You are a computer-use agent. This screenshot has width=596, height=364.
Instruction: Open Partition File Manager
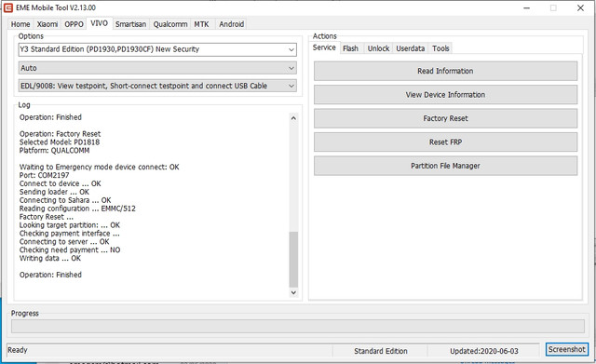445,166
